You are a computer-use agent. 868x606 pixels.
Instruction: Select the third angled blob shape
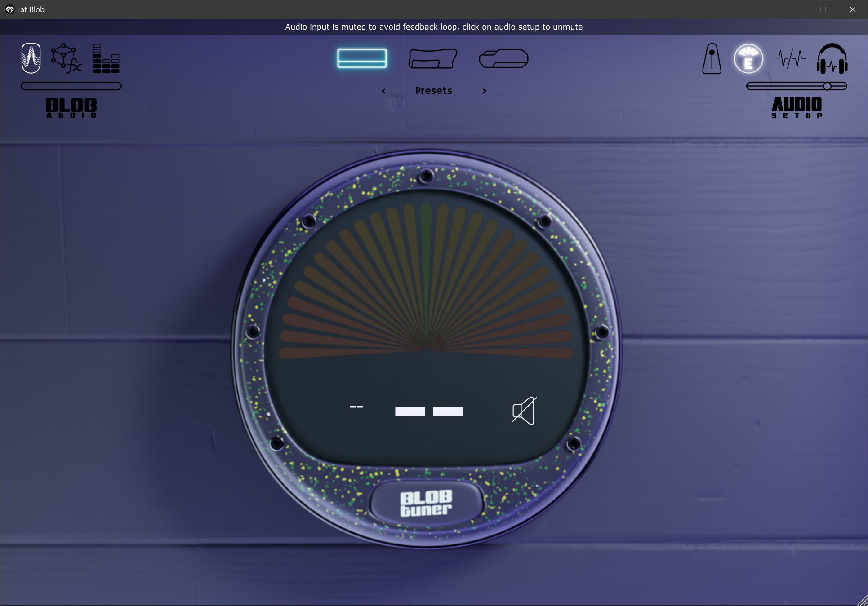pyautogui.click(x=503, y=59)
